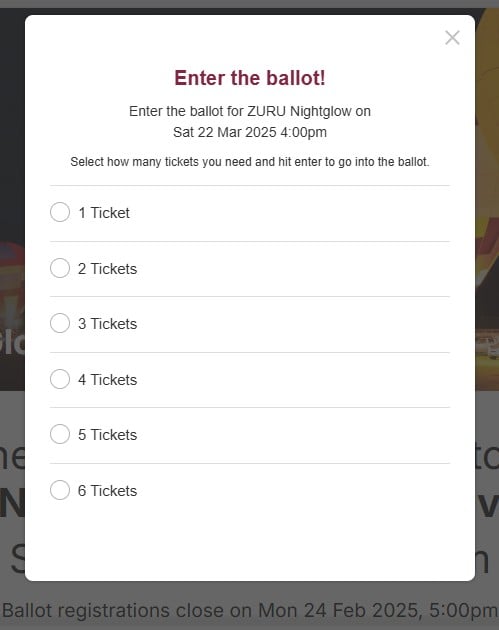Choose the 2 Tickets radio circle
The height and width of the screenshot is (630, 499).
click(60, 268)
